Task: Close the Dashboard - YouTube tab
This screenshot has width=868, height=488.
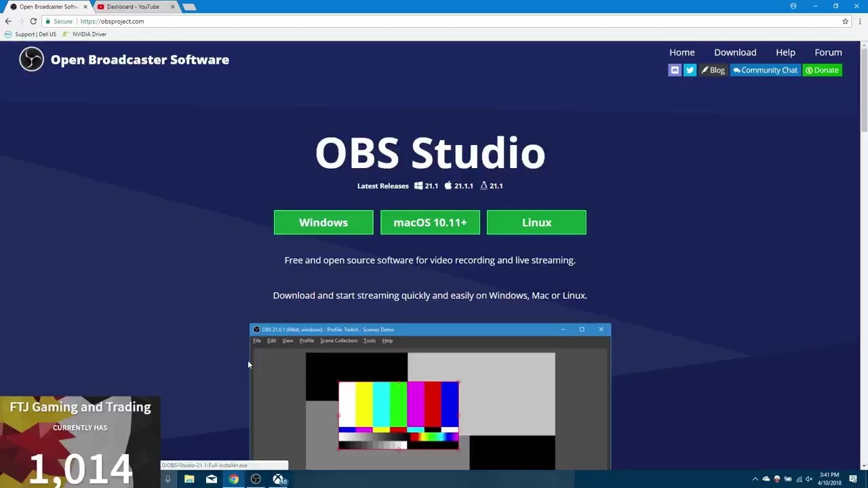Action: tap(172, 7)
